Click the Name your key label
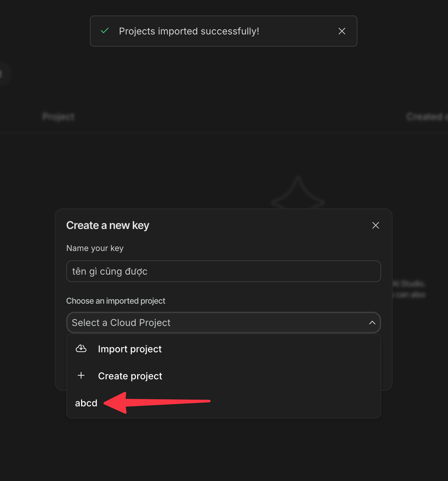Image resolution: width=448 pixels, height=481 pixels. (x=95, y=248)
